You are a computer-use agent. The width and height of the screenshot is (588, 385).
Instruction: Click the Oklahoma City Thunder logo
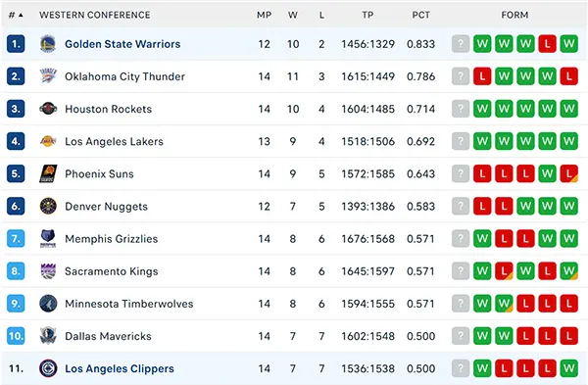(48, 76)
